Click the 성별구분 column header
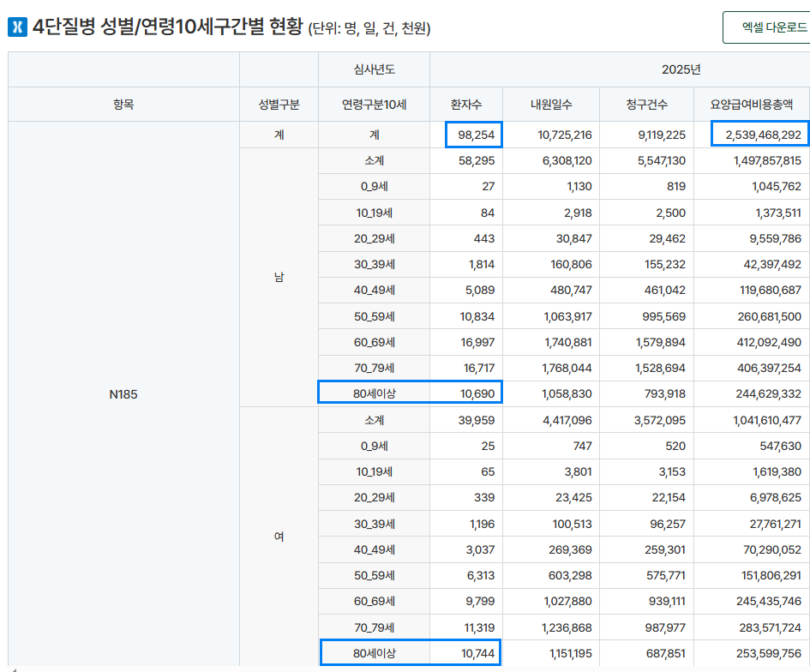Viewport: 810px width, 672px height. pos(279,105)
